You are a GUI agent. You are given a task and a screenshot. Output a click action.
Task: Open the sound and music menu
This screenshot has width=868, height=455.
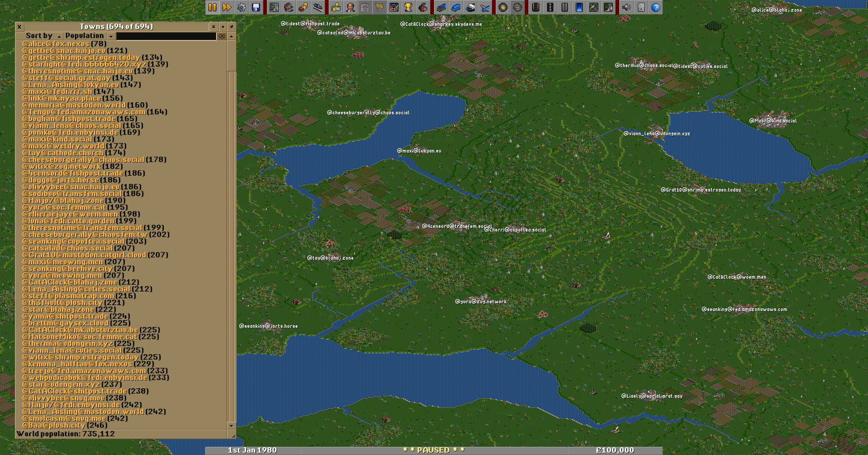coord(626,7)
